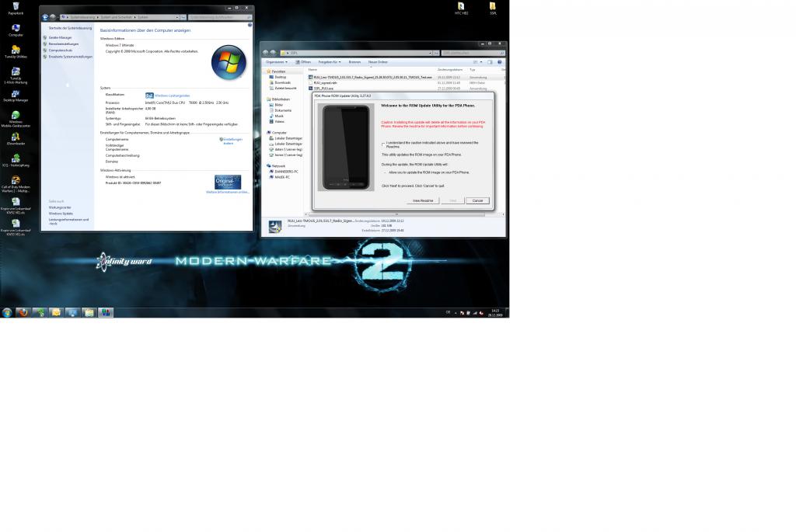Click the back arrow in the System window
796x532 pixels.
point(45,17)
